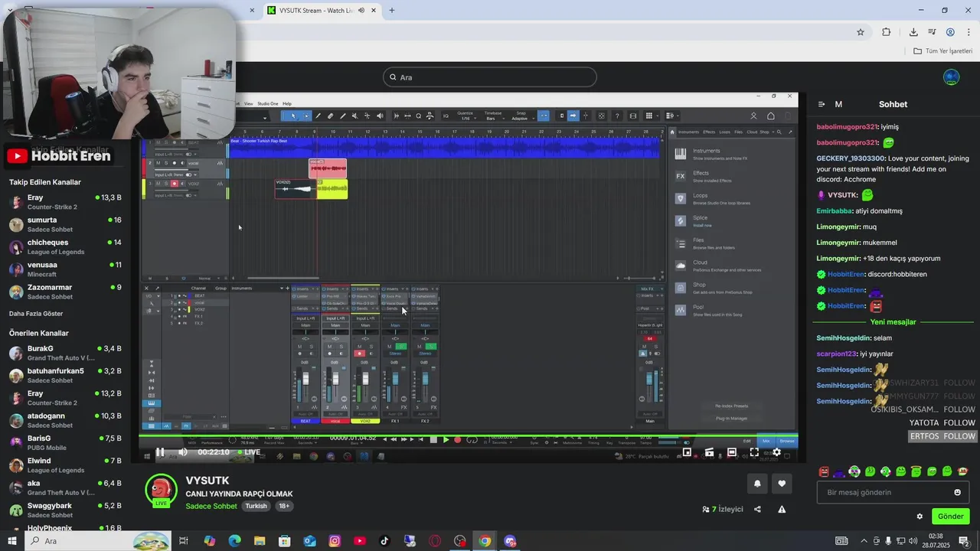The image size is (980, 551).
Task: Jump to new messages via Yeni mesajlar
Action: tap(893, 322)
